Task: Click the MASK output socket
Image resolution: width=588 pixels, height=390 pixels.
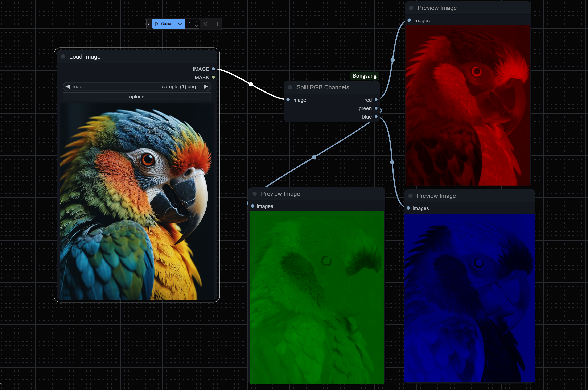Action: (213, 77)
